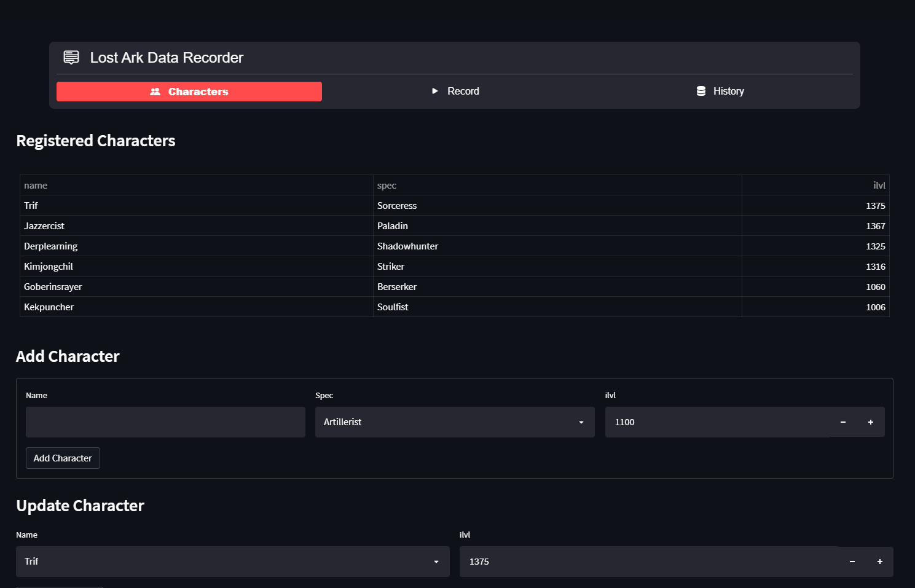Select the people icon on the Characters tab
Image resolution: width=915 pixels, height=588 pixels.
(155, 91)
